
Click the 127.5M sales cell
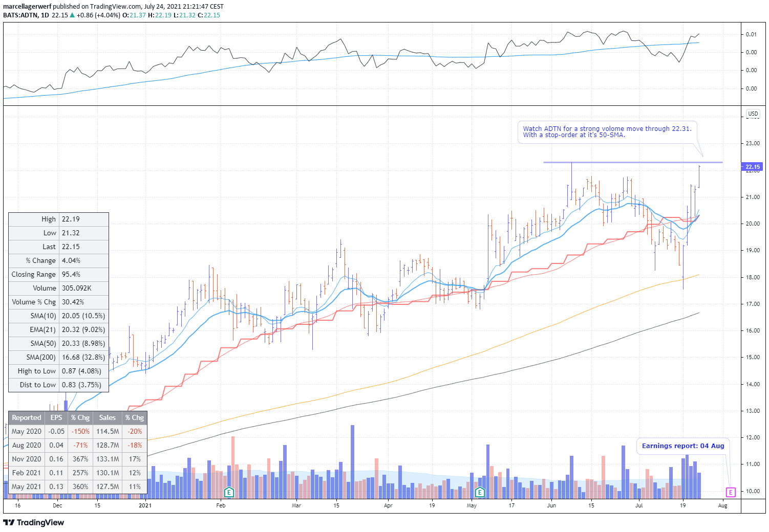tap(108, 487)
